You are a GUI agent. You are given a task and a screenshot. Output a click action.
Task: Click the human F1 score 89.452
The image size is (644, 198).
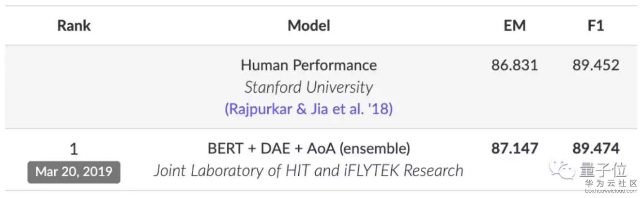point(595,65)
